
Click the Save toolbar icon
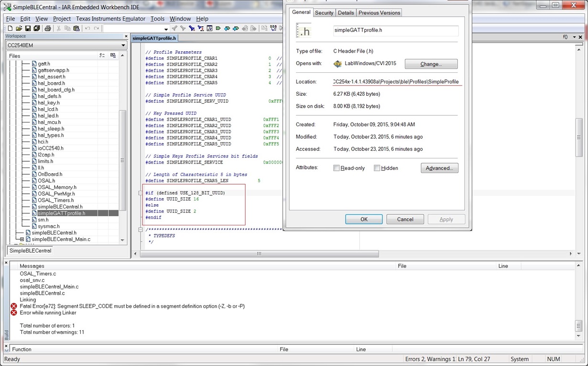point(28,29)
